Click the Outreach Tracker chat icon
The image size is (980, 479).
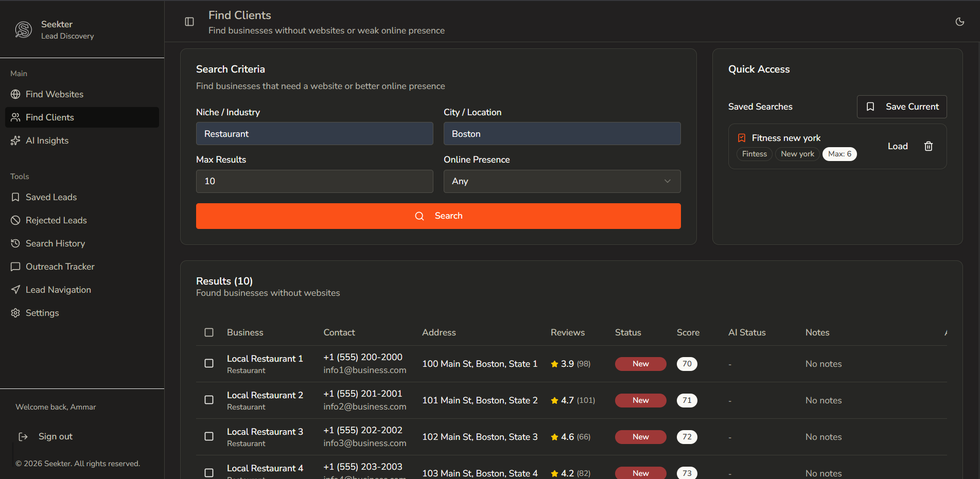click(x=15, y=266)
